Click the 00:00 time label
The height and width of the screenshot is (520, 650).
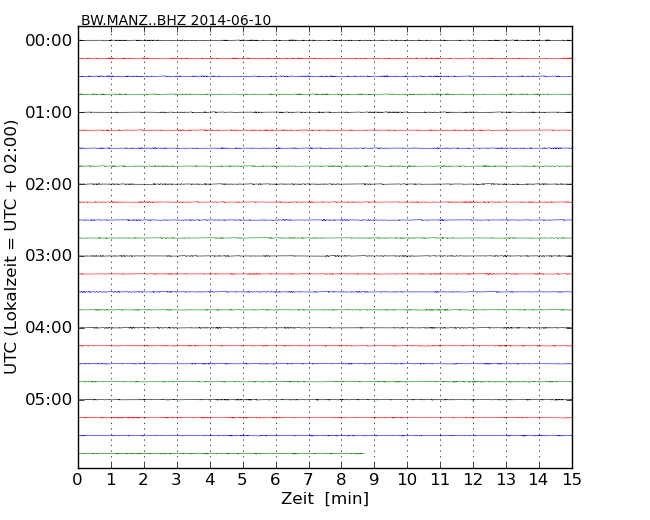click(49, 41)
